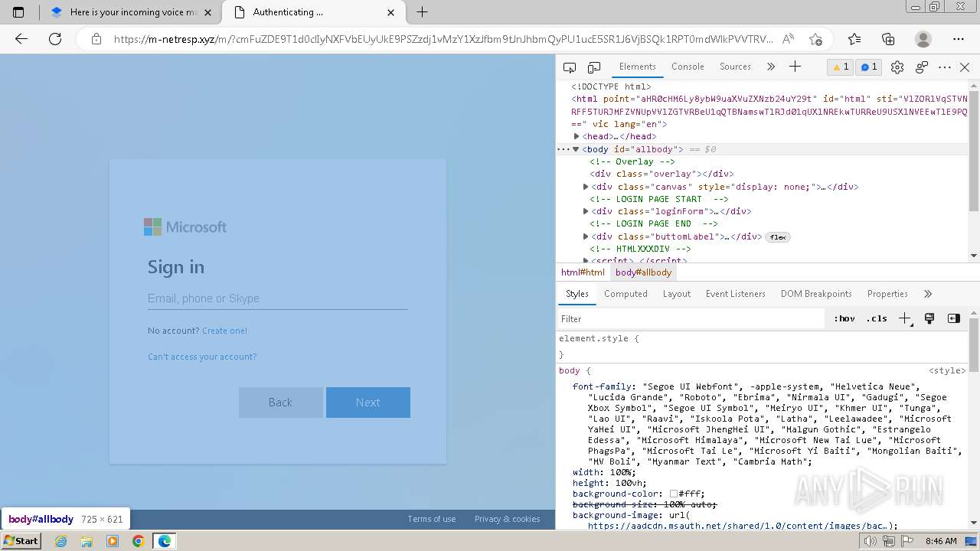Click the volume icon in system tray
This screenshot has width=980, height=551.
pyautogui.click(x=871, y=541)
